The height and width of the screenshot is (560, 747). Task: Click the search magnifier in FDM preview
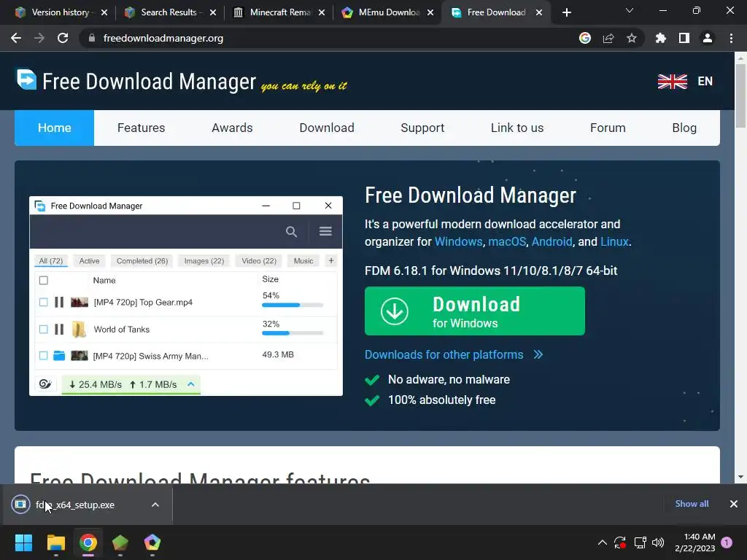point(291,231)
